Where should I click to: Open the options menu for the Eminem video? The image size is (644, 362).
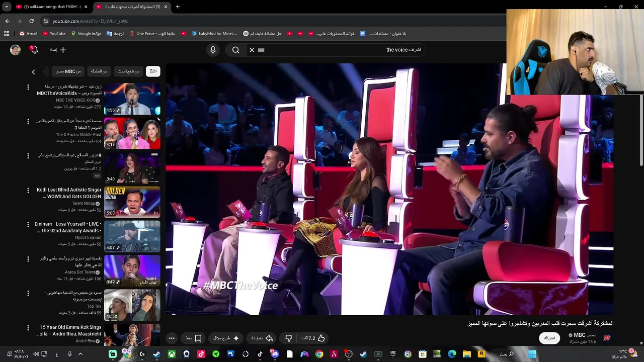coord(28,225)
